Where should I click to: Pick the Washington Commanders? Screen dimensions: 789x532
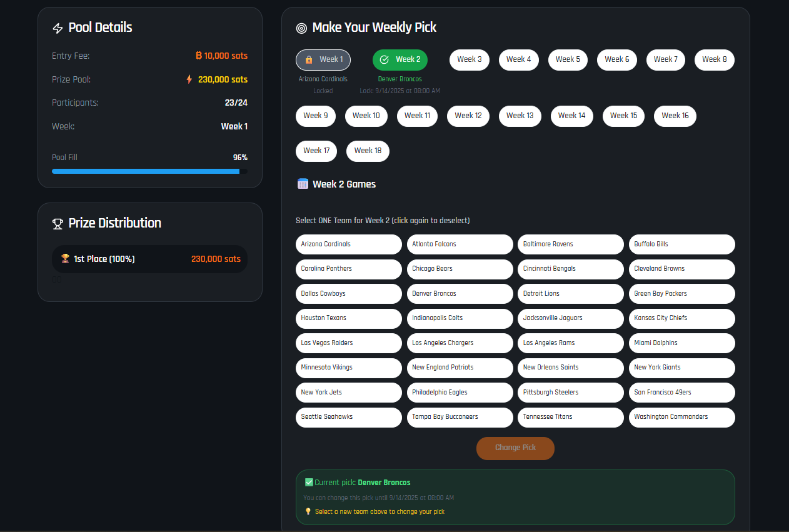coord(682,417)
